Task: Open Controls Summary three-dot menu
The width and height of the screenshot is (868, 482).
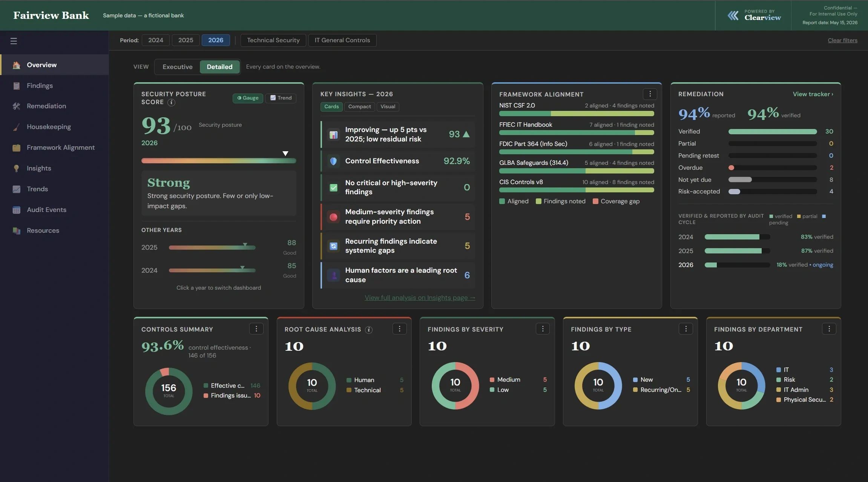Action: pos(256,329)
